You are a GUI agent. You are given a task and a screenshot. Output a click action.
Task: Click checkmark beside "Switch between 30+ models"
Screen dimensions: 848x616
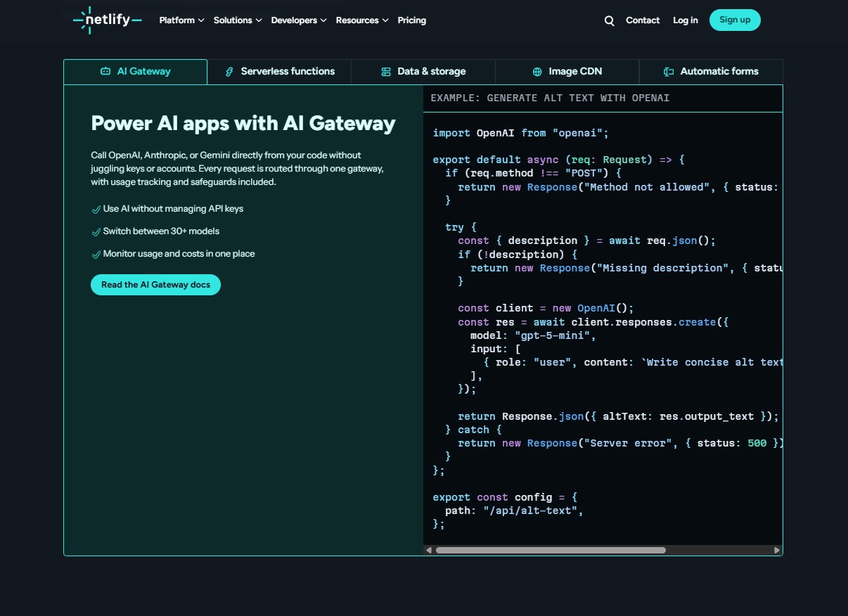[96, 231]
